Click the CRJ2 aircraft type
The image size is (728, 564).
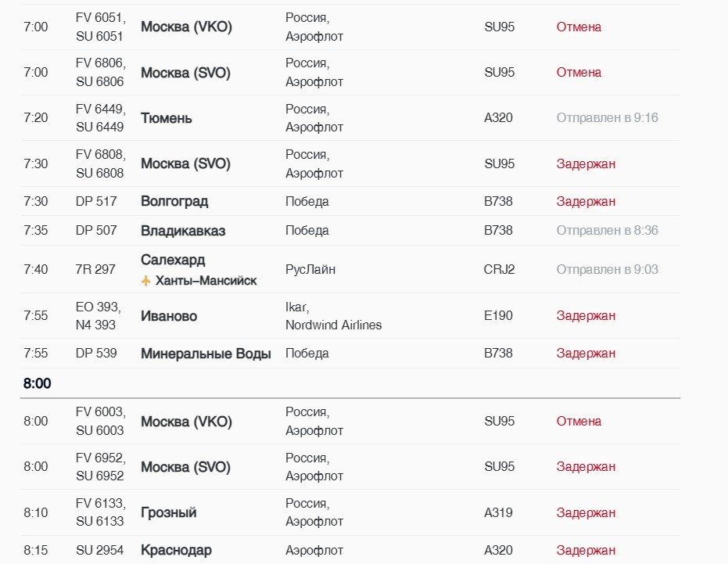499,269
